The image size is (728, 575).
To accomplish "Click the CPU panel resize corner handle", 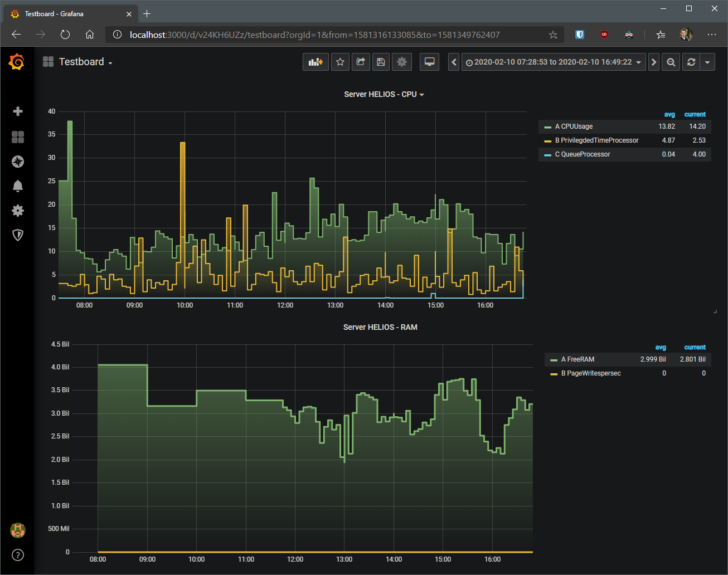I will [x=715, y=311].
